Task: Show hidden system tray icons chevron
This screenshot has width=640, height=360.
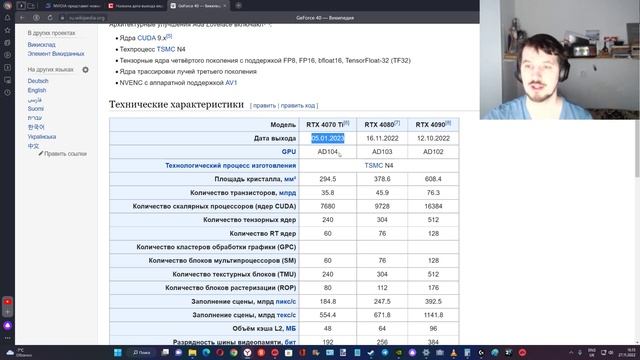Action: point(571,352)
